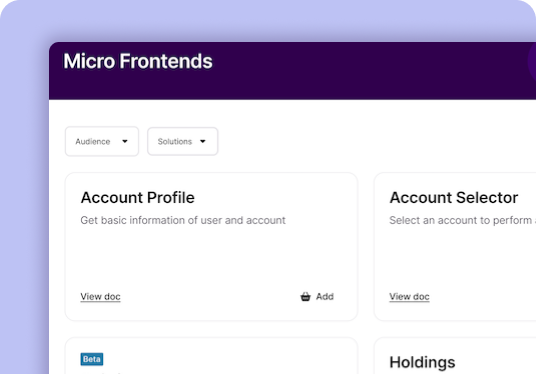
Task: Follow View doc link under Account Selector
Action: 409,296
